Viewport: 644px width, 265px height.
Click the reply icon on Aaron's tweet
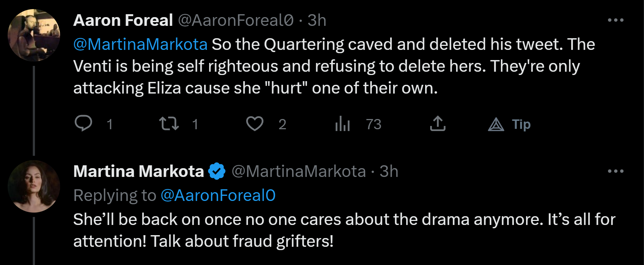click(x=83, y=123)
